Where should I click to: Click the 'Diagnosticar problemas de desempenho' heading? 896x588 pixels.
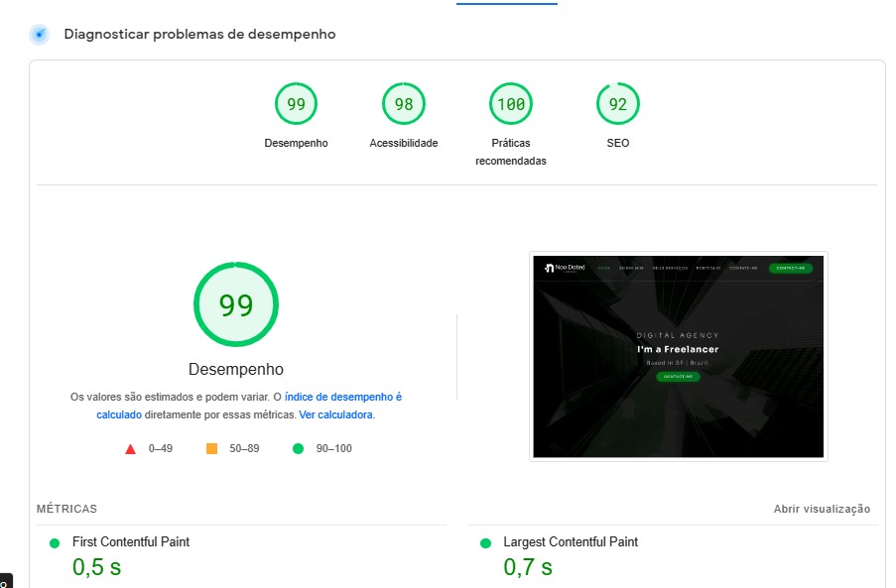(x=200, y=35)
